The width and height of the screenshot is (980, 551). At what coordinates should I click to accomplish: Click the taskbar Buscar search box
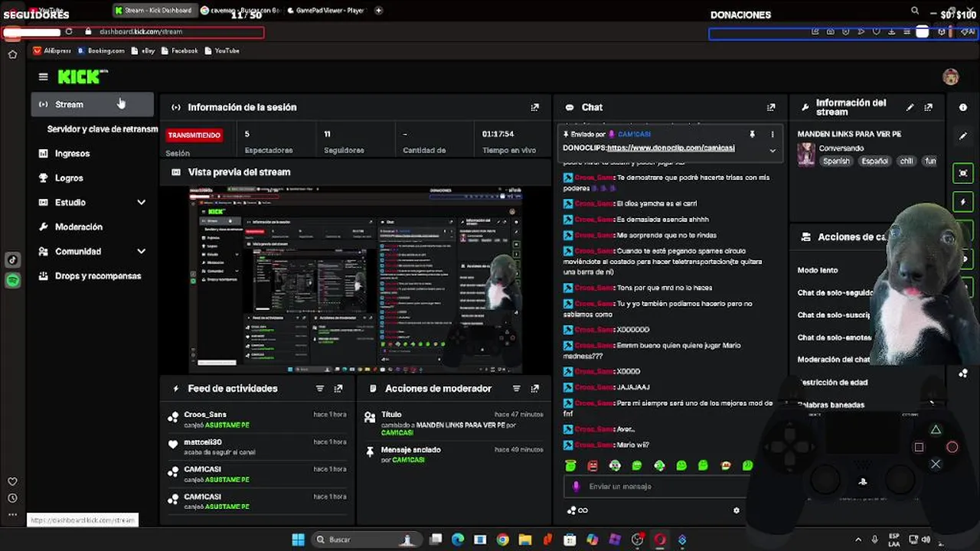365,540
